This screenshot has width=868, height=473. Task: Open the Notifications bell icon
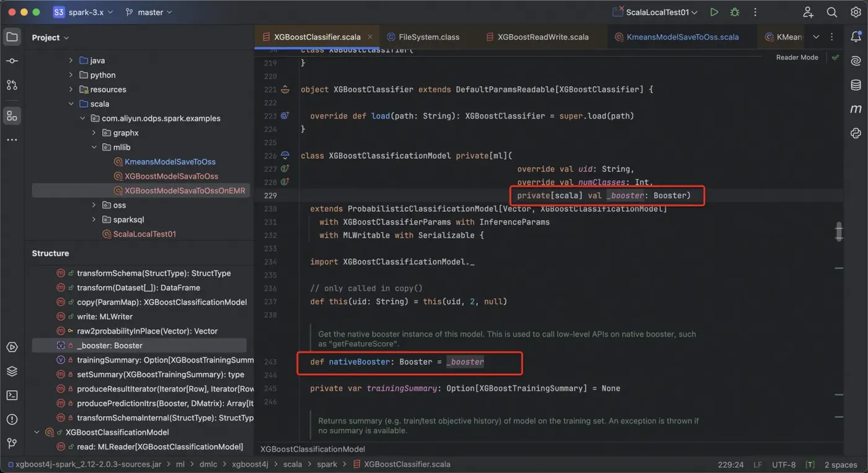[856, 37]
